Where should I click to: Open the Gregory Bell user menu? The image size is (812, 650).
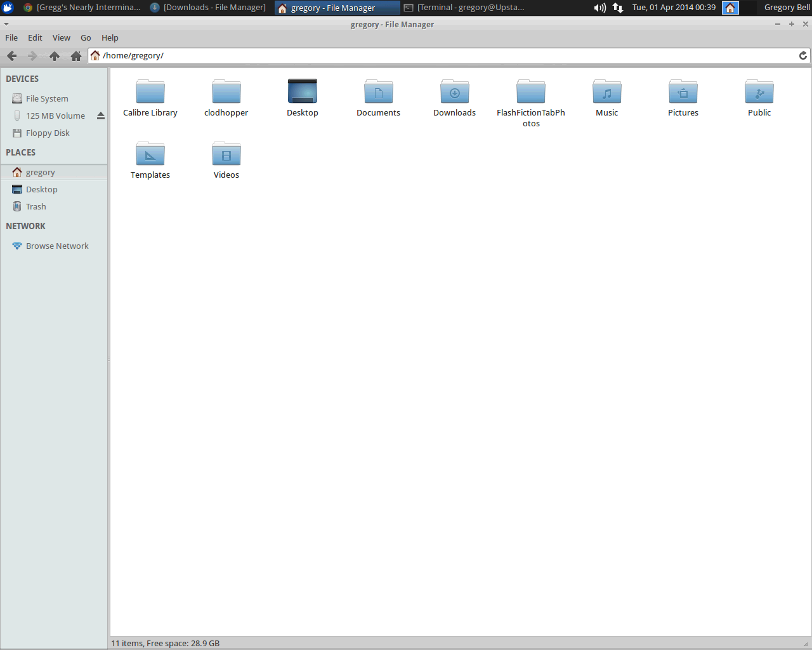point(787,8)
